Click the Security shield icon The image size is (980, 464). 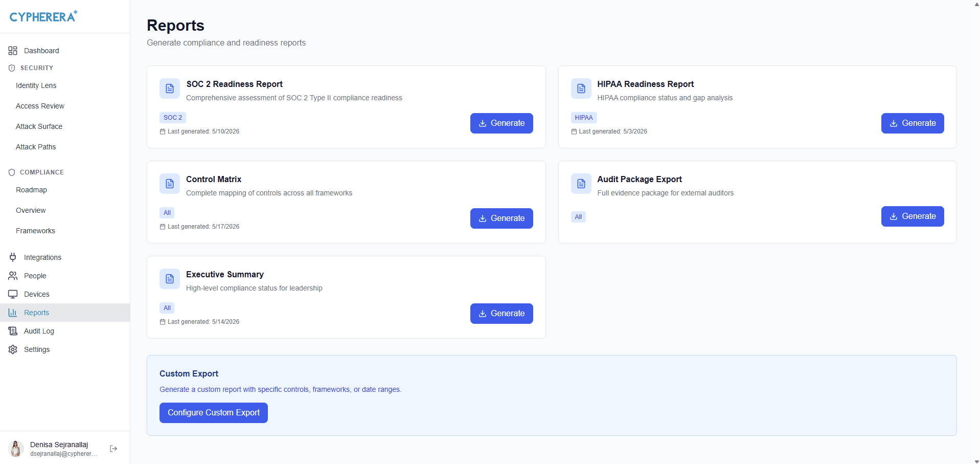click(12, 68)
